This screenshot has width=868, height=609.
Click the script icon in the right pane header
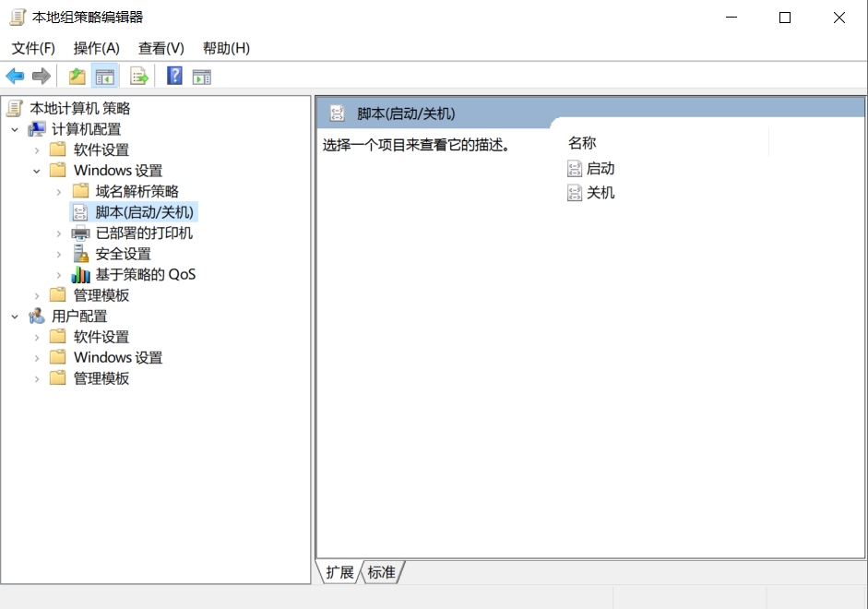point(337,113)
